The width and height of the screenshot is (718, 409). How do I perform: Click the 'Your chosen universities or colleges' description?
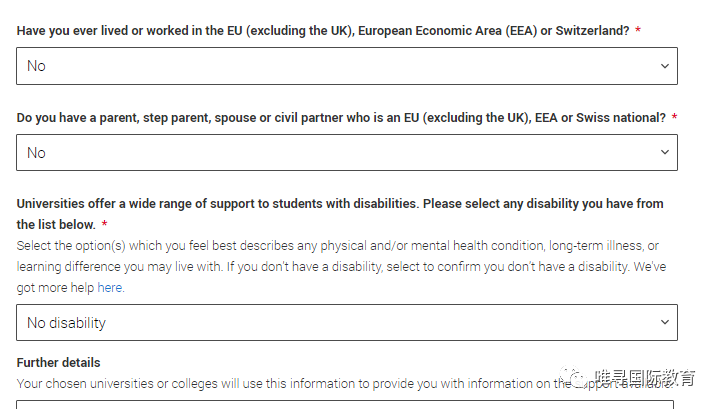pyautogui.click(x=280, y=384)
